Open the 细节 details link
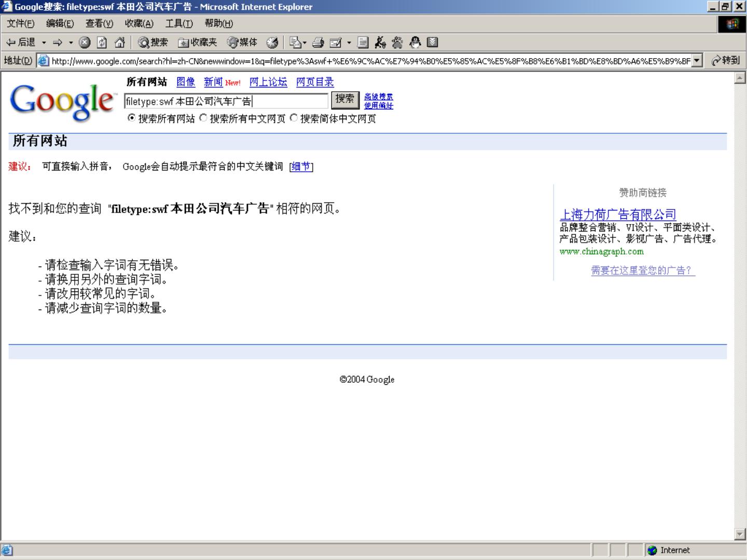 [x=301, y=166]
